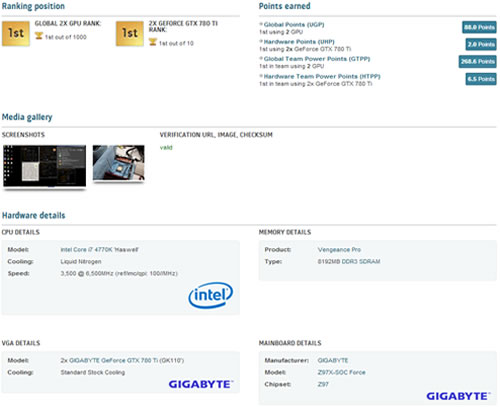Viewport: 500px width, 407px height.
Task: Click the Gigabyte logo in VGA details
Action: 201,384
